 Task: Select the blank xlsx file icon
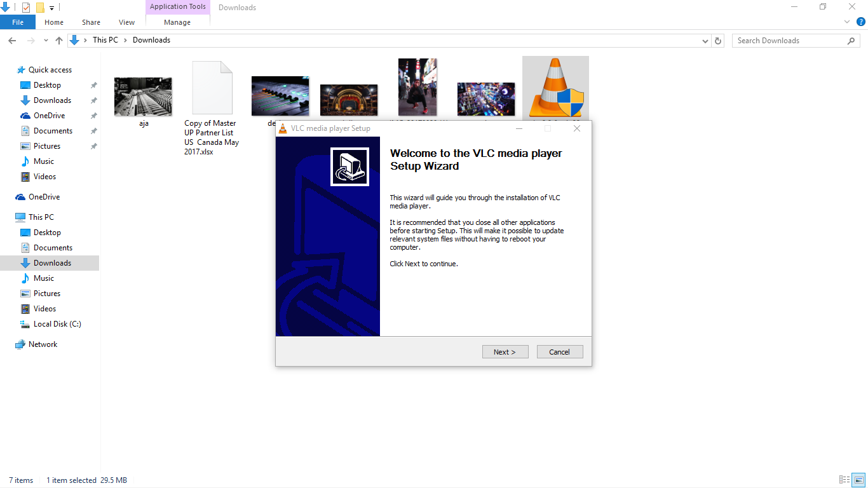coord(212,88)
